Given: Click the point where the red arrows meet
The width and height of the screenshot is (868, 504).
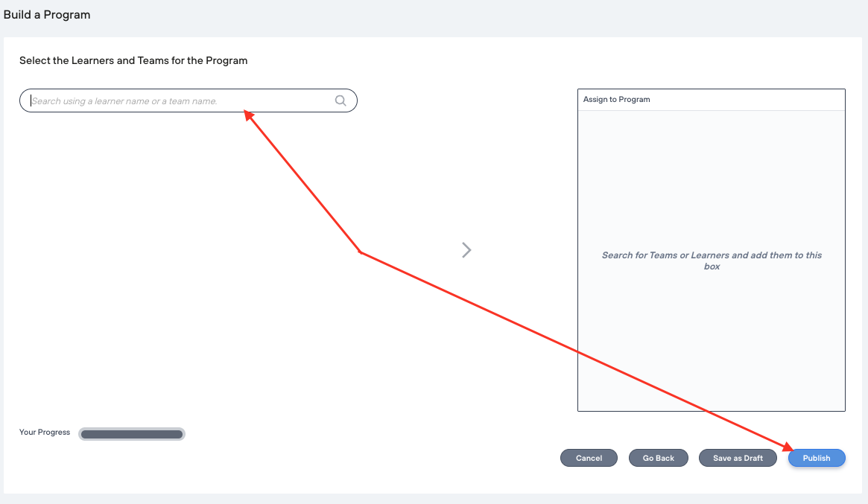Looking at the screenshot, I should [360, 252].
